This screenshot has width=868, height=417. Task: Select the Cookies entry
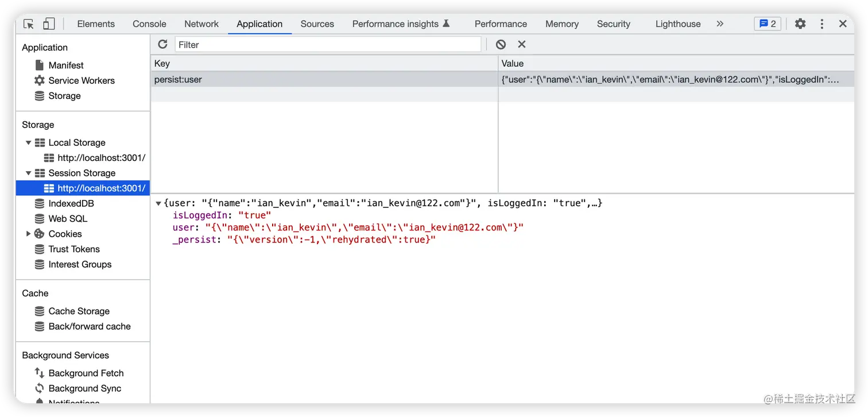[x=65, y=234]
